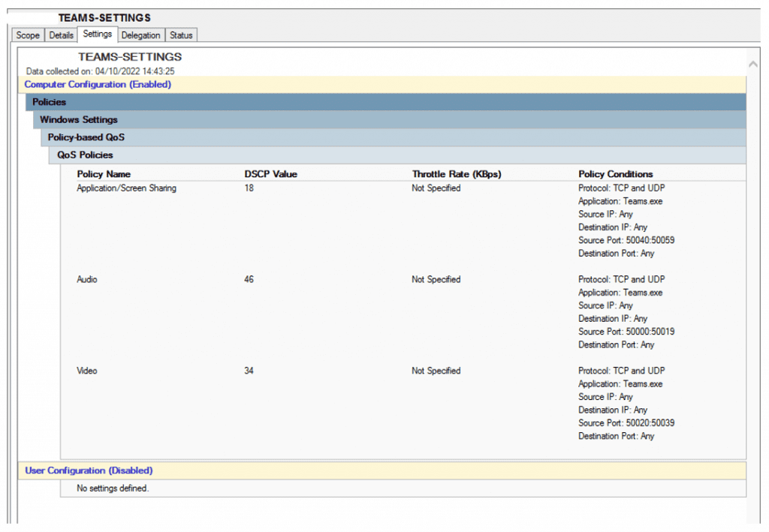Switch to the Scope tab
This screenshot has width=769, height=532.
[28, 35]
